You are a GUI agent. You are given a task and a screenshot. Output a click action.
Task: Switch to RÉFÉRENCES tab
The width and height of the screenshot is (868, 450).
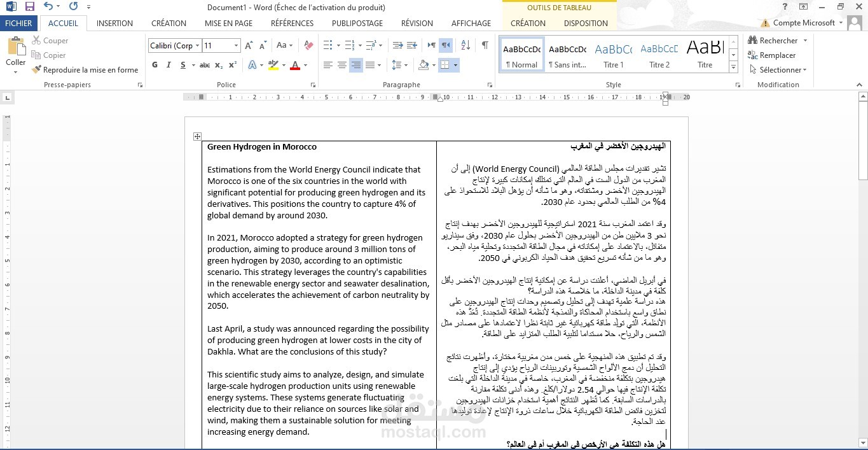(292, 23)
